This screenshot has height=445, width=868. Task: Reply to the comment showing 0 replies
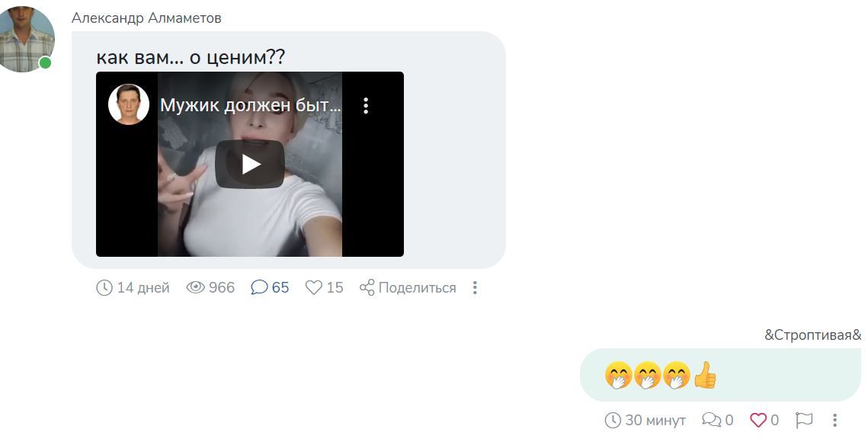click(717, 420)
